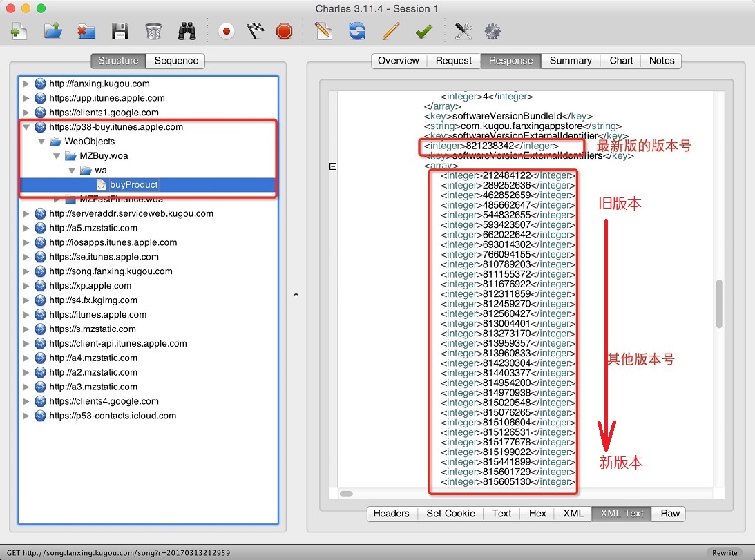Select http://song.fanxing.kugou.com host
The image size is (755, 560).
pyautogui.click(x=111, y=271)
